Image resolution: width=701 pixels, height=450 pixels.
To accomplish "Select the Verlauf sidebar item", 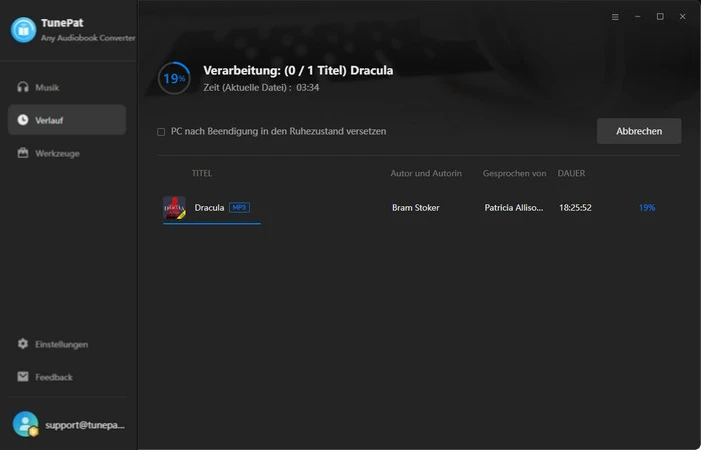I will 67,120.
